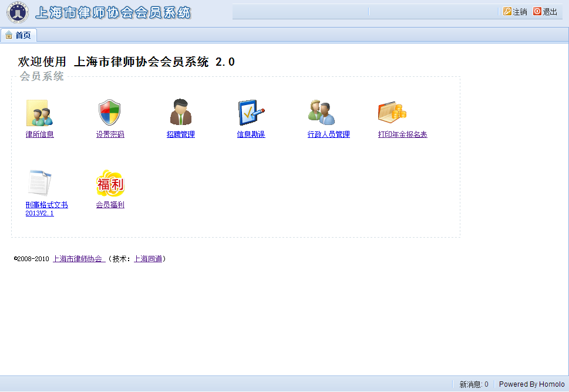Open the 会员福利 badge icon
This screenshot has width=569, height=392.
(x=110, y=183)
